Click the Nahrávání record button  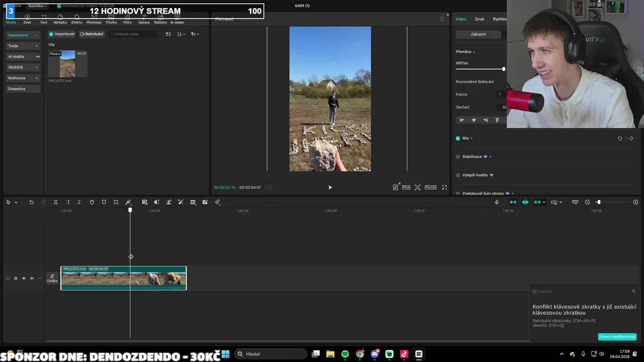92,34
